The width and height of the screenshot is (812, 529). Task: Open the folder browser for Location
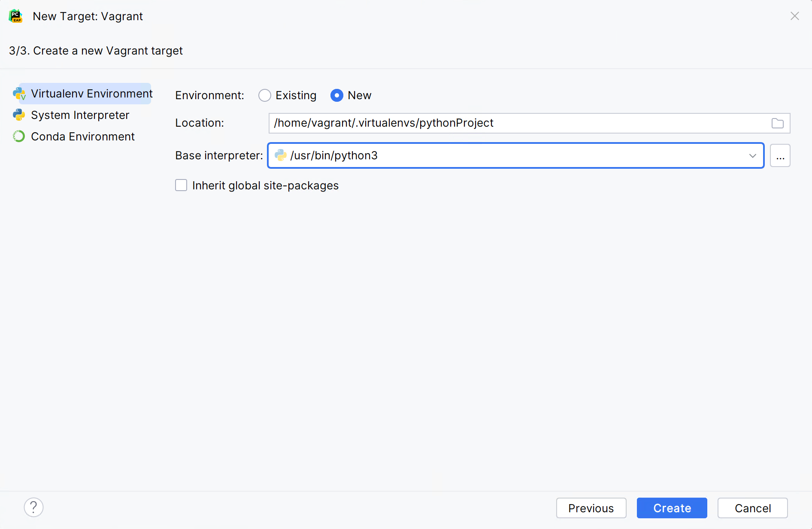click(777, 123)
